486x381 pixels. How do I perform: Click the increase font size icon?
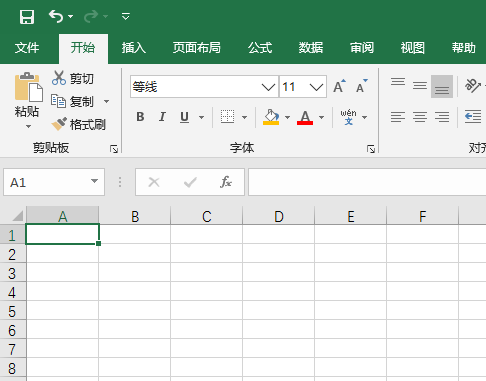click(x=340, y=86)
